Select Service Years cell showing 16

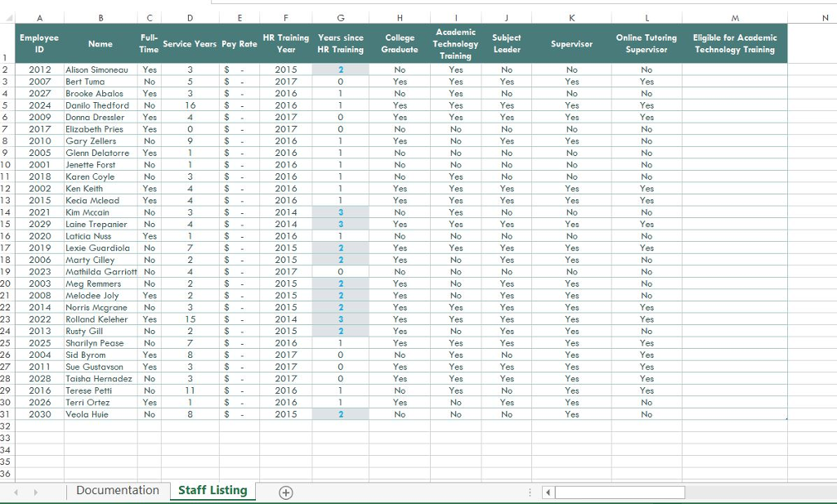point(190,105)
